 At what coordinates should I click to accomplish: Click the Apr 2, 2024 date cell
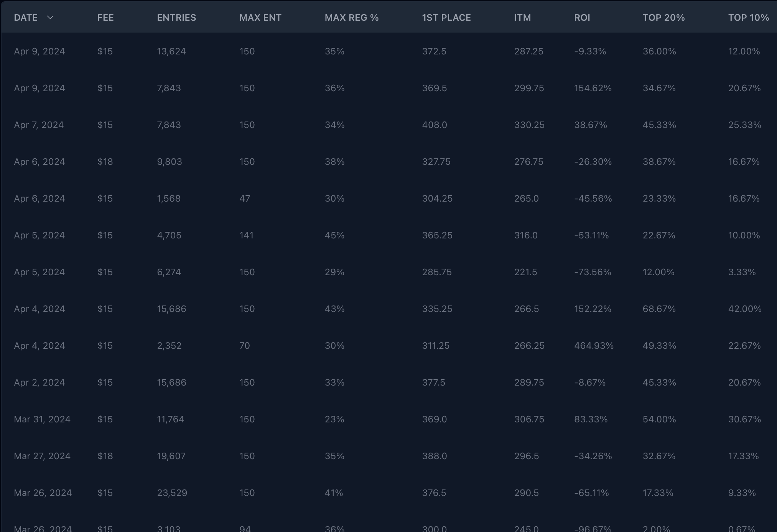tap(40, 383)
